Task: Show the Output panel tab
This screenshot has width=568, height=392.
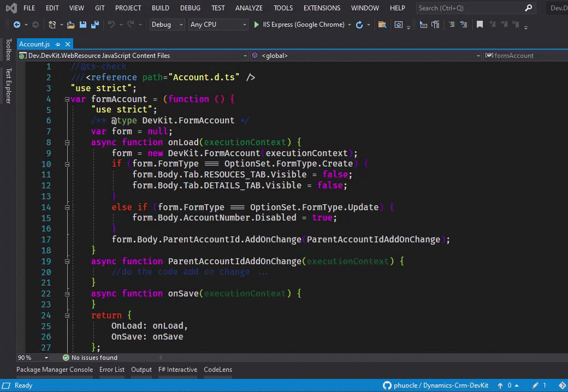Action: [141, 370]
